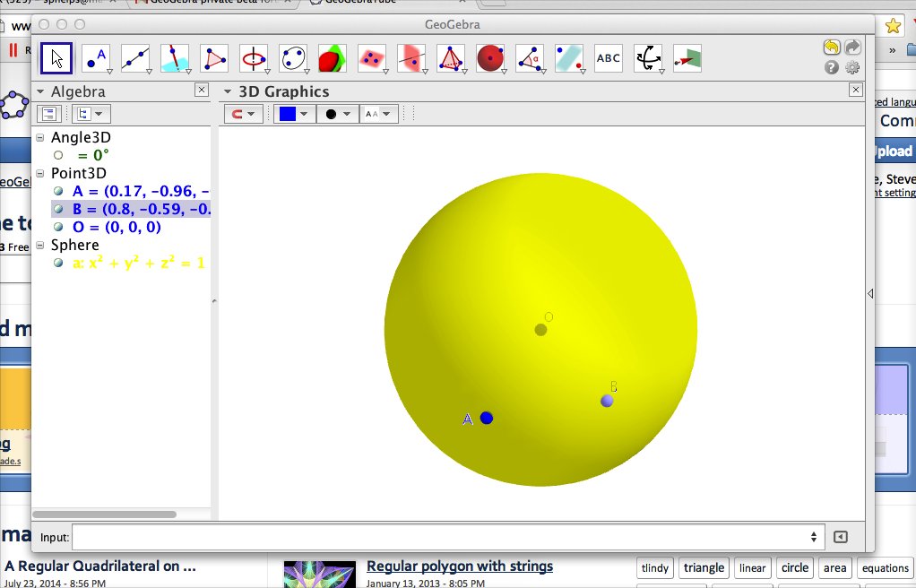
Task: Select point A on the sphere
Action: [x=486, y=418]
